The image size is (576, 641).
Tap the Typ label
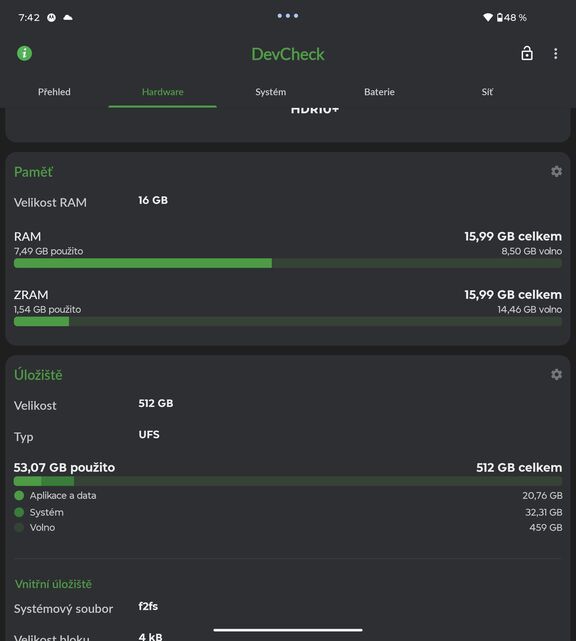(x=24, y=437)
